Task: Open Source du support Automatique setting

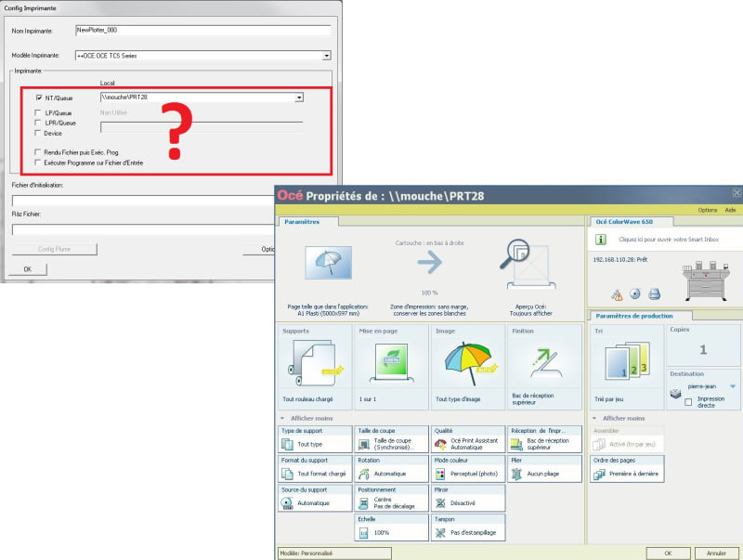Action: pos(315,498)
